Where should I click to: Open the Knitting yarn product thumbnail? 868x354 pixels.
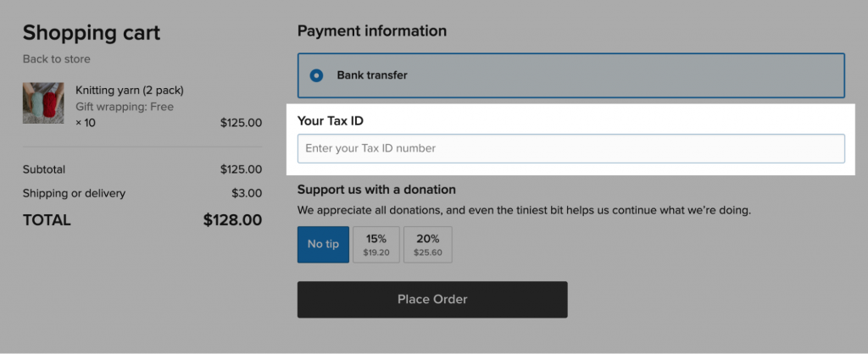pyautogui.click(x=43, y=103)
